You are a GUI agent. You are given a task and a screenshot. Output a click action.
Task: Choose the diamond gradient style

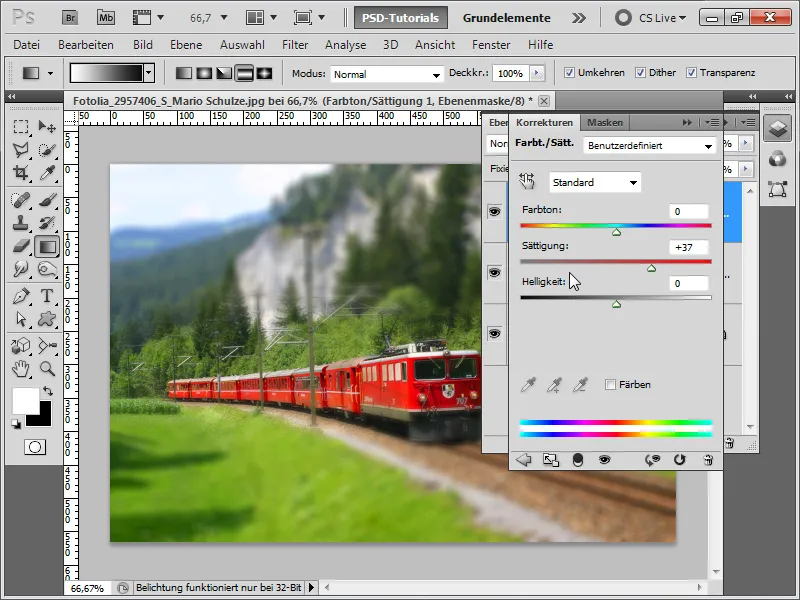(x=264, y=73)
